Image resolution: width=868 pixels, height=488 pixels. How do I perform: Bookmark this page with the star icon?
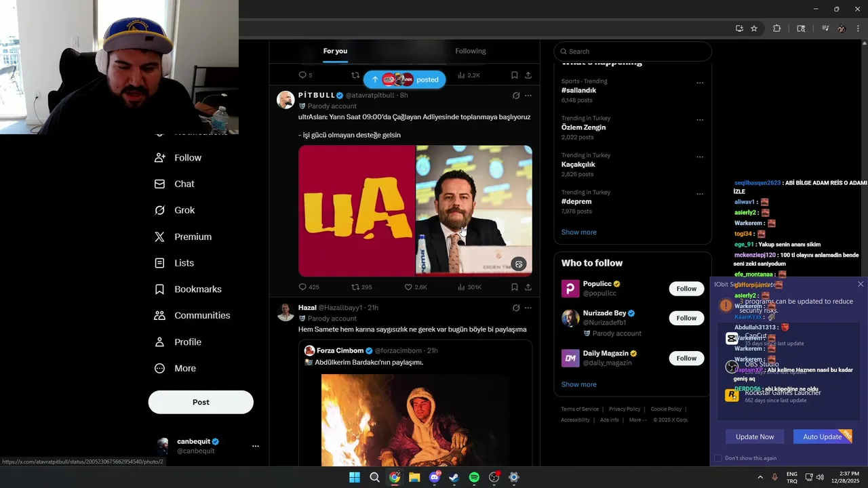click(x=754, y=28)
